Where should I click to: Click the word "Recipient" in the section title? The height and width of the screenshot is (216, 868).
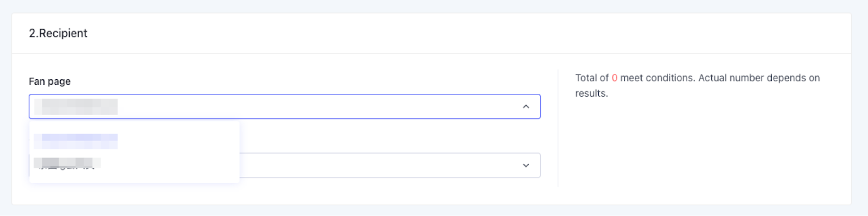click(x=63, y=33)
